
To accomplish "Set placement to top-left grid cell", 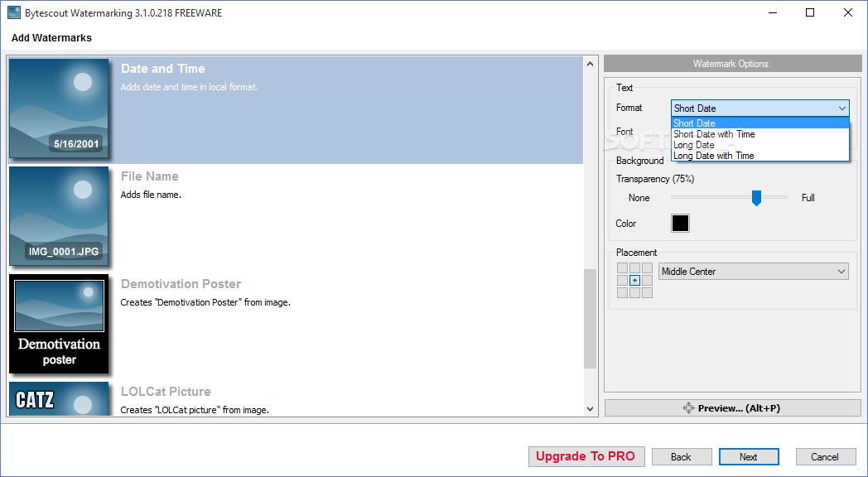I will [622, 268].
